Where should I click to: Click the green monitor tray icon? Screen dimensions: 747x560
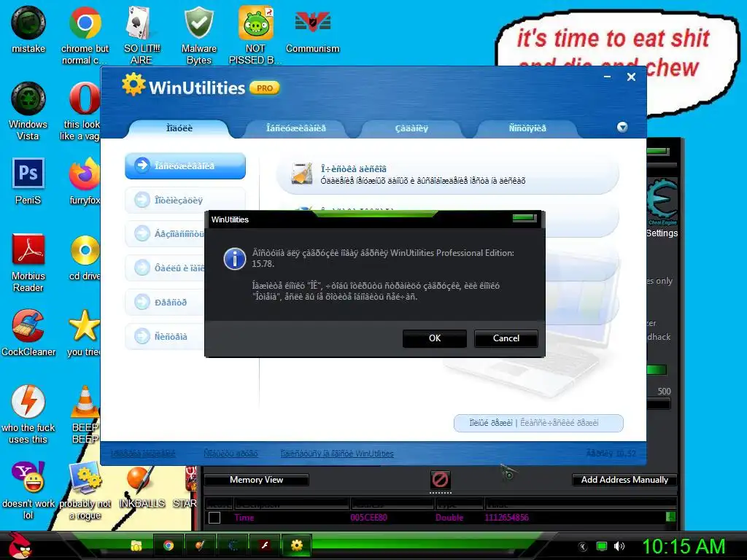(x=602, y=546)
